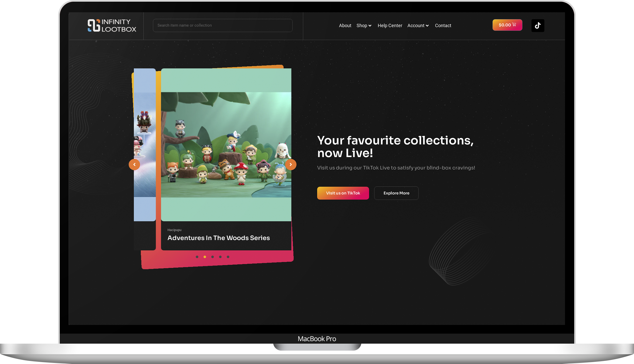Select the first carousel pagination dot

(x=197, y=257)
